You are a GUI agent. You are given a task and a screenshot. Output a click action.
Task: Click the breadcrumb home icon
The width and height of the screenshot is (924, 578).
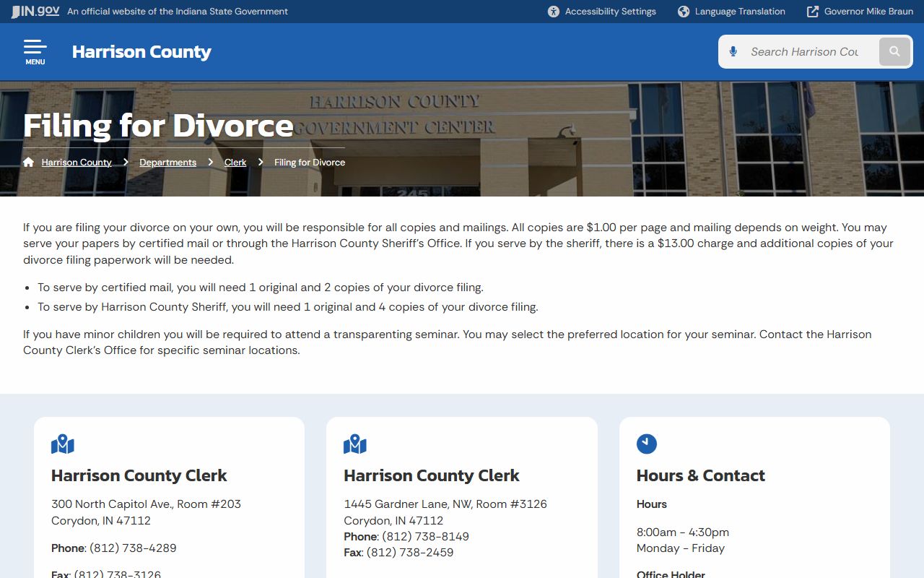[28, 162]
